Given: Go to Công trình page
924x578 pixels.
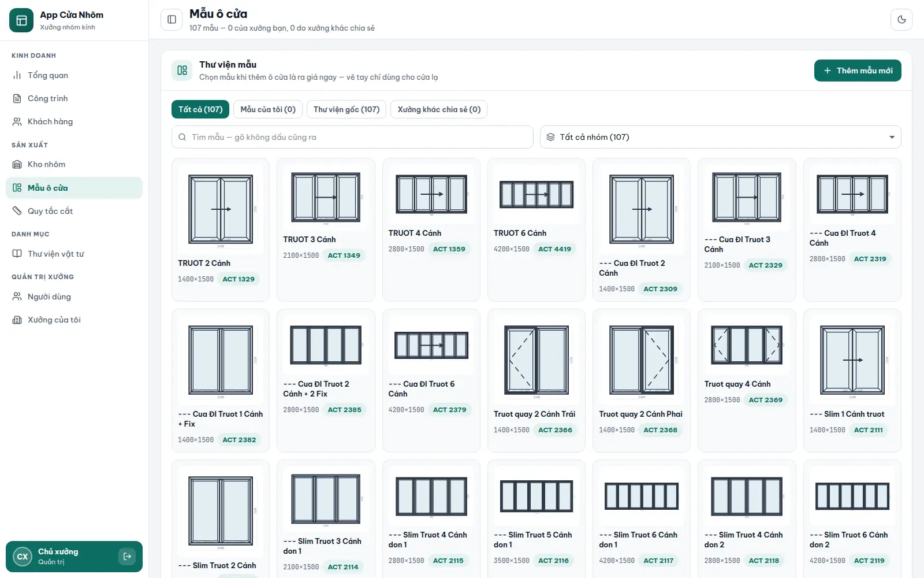Looking at the screenshot, I should [x=74, y=98].
